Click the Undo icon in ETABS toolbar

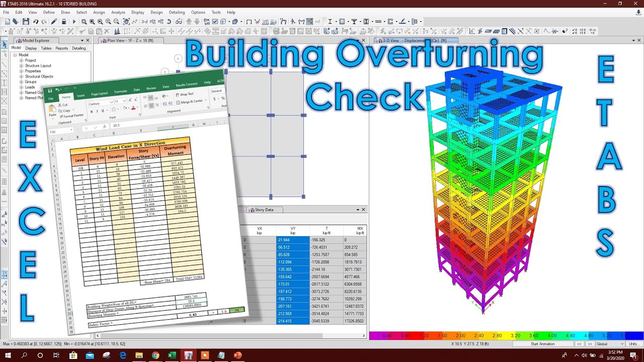tap(36, 22)
